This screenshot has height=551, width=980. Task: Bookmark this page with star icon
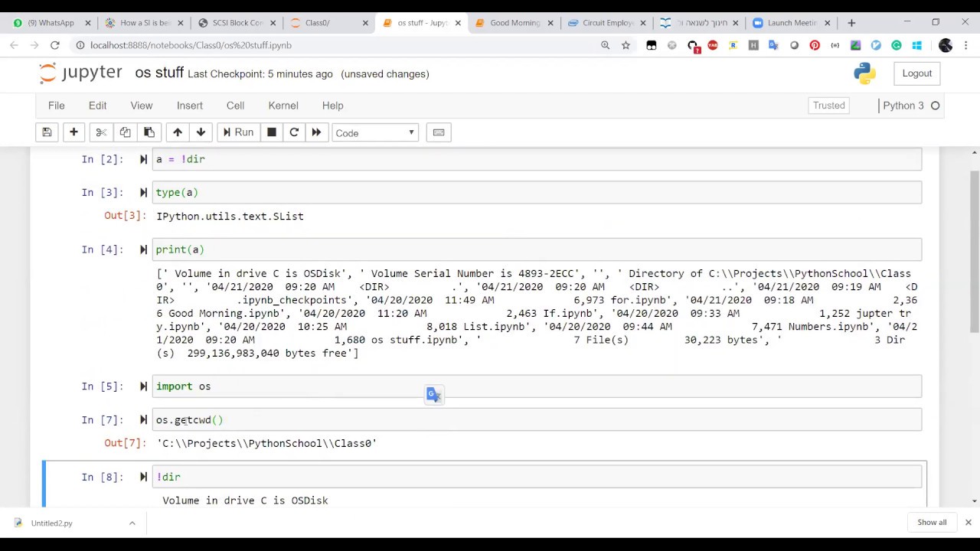[x=626, y=45]
